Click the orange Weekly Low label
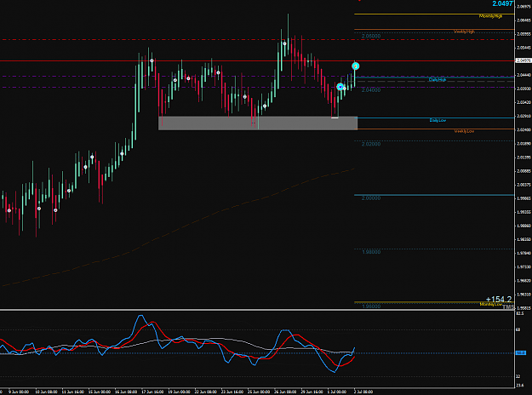532x395 pixels. (x=464, y=131)
